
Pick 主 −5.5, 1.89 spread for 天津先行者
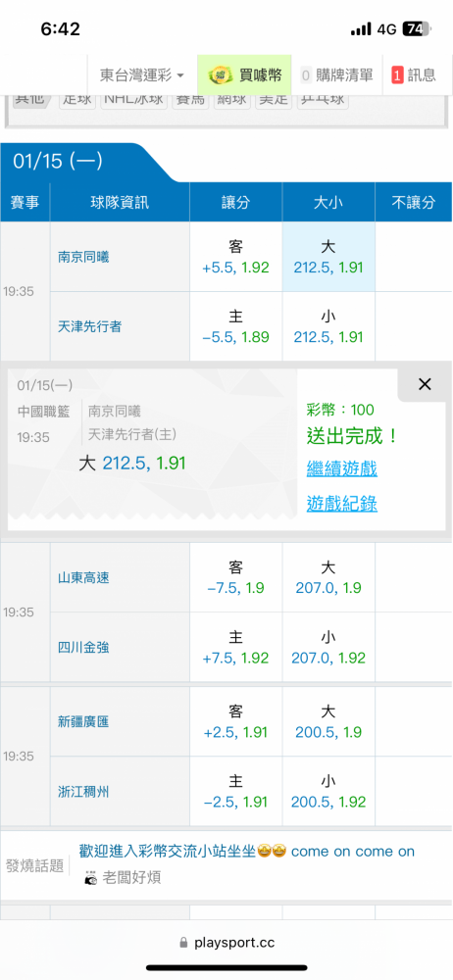[236, 326]
